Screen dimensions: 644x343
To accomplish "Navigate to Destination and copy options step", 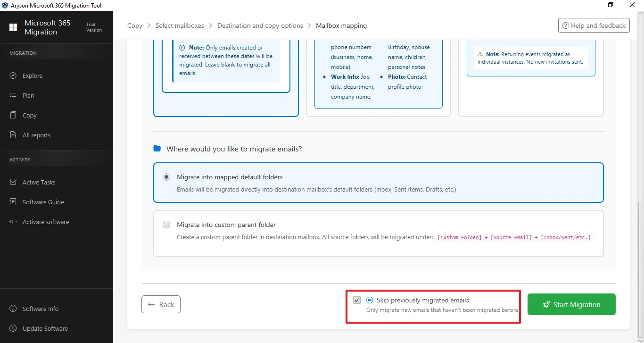I will (x=260, y=25).
